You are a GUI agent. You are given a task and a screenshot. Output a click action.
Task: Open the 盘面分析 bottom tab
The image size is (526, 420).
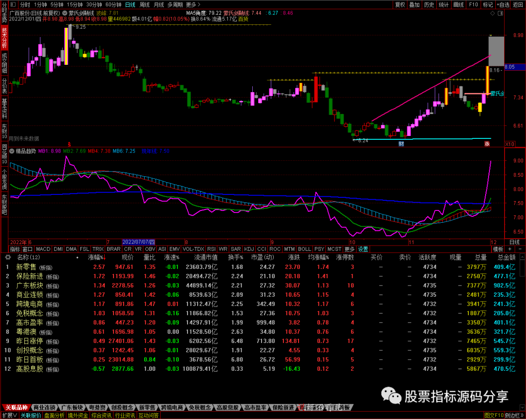pyautogui.click(x=55, y=416)
